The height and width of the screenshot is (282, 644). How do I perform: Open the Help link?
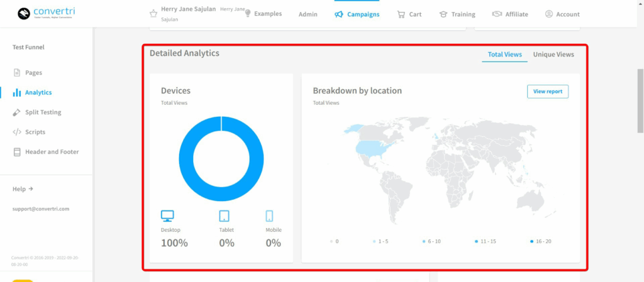point(23,189)
